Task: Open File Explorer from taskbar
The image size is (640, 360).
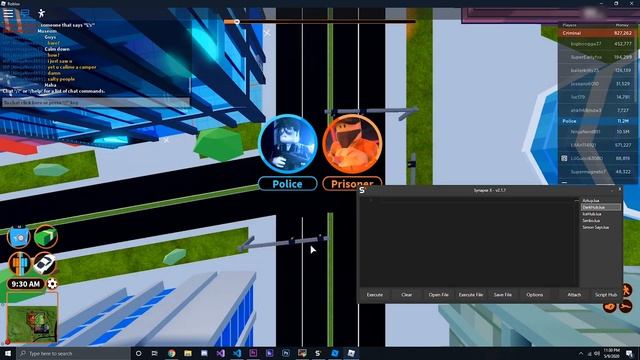Action: (x=188, y=353)
